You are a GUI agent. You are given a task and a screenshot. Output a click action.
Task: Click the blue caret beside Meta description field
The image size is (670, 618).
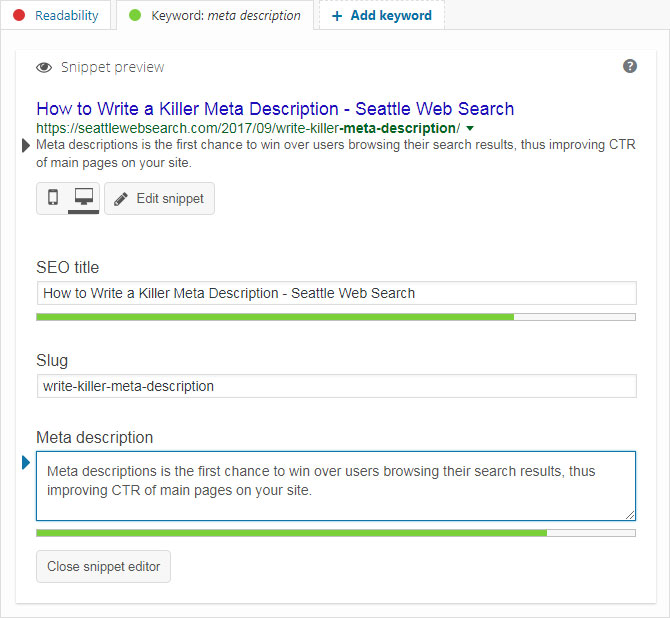26,462
